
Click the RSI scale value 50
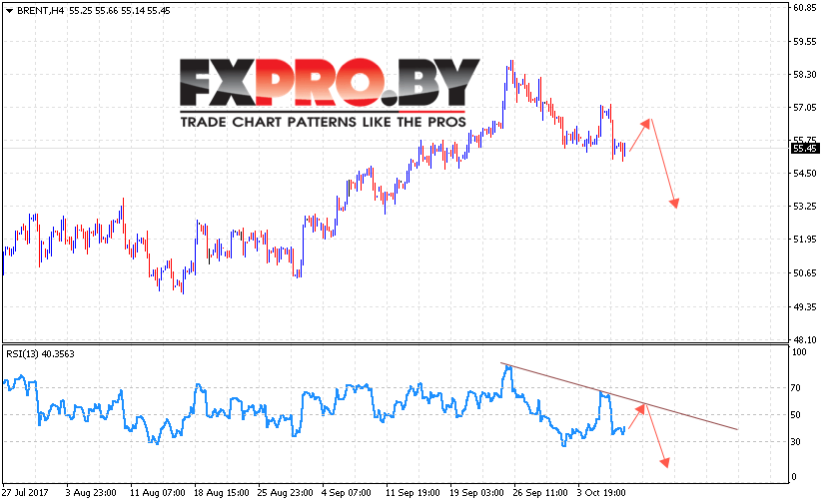796,415
